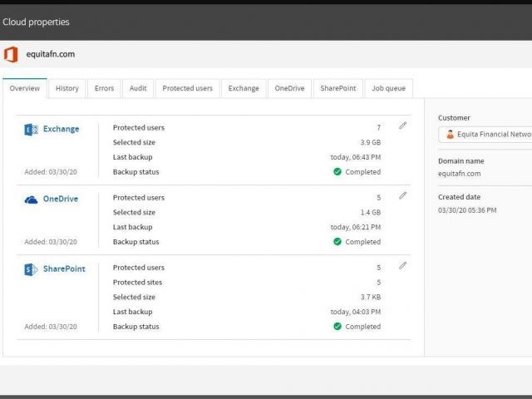The height and width of the screenshot is (399, 532).
Task: Click SharePoint Selected size label
Action: pyautogui.click(x=134, y=298)
